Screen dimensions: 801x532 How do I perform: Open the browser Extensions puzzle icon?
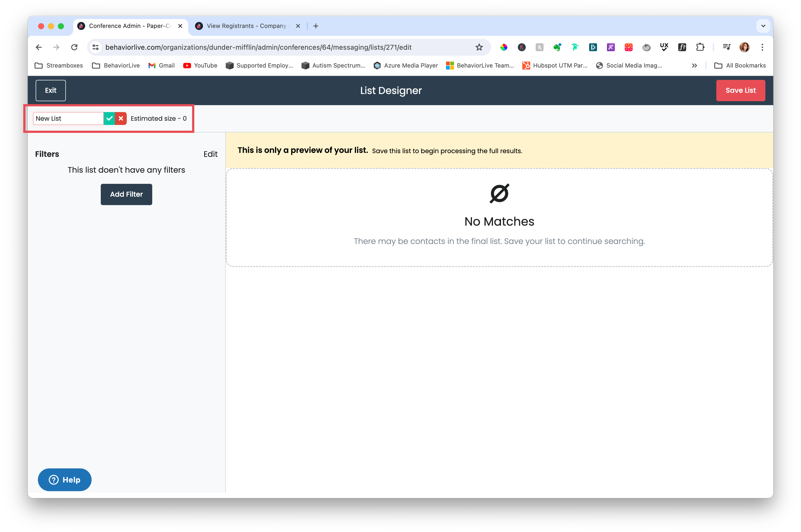click(x=700, y=47)
